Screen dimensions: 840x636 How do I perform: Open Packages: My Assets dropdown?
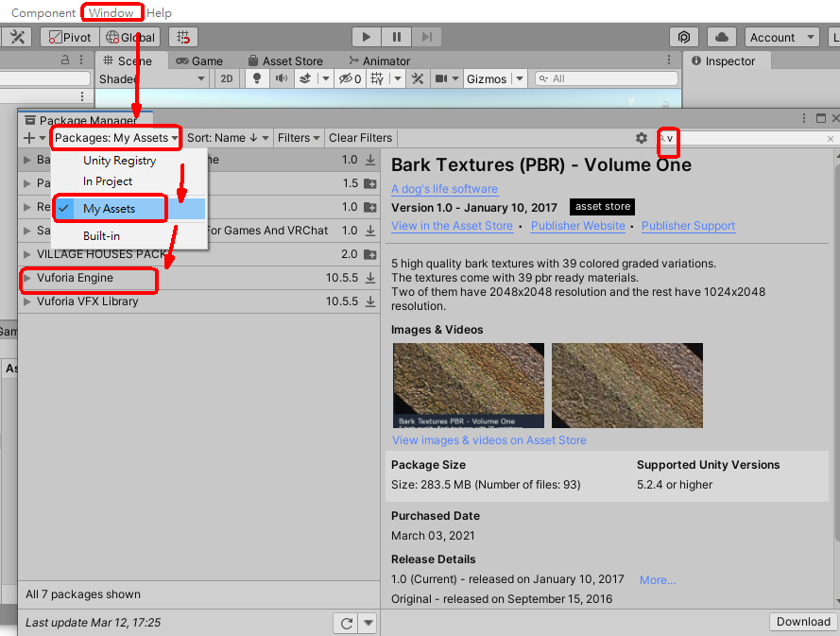115,138
